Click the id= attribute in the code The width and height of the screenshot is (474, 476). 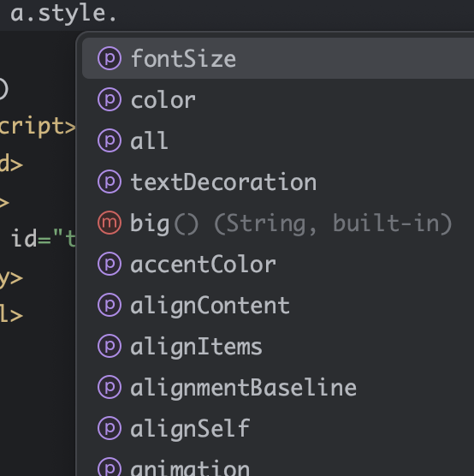coord(32,239)
